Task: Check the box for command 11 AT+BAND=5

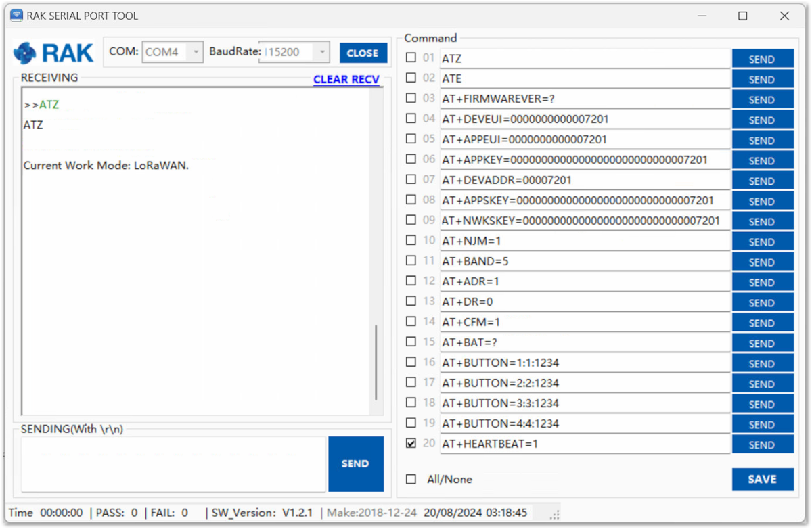Action: click(x=411, y=261)
